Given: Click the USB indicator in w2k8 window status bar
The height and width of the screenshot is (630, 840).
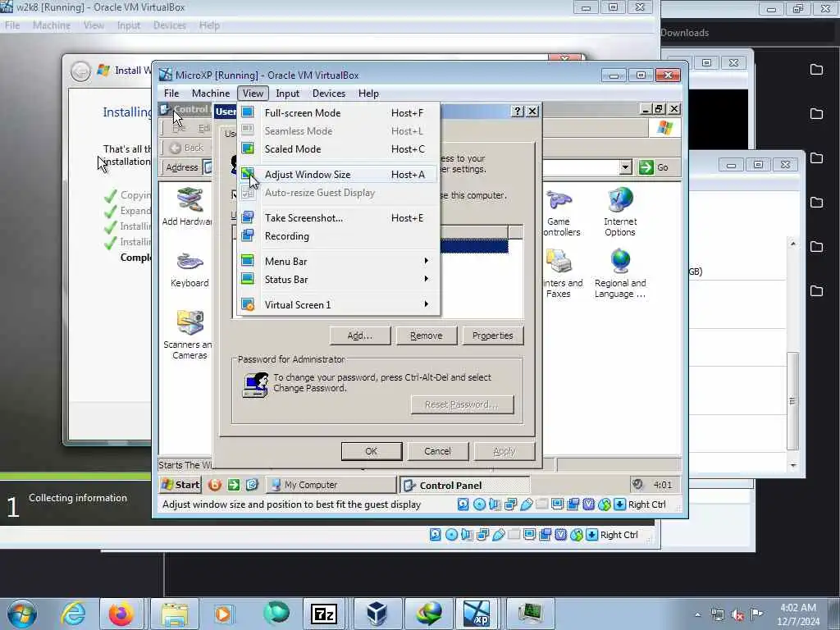Looking at the screenshot, I should (498, 535).
